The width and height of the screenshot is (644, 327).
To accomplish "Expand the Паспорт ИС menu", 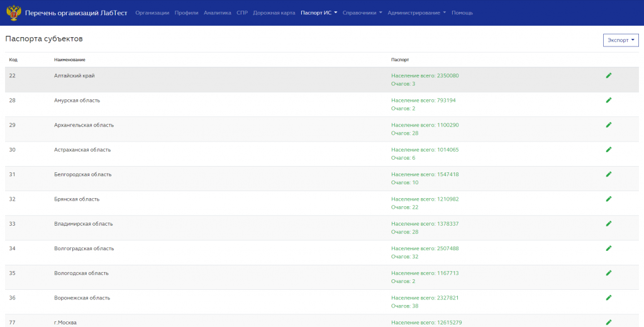I will pyautogui.click(x=319, y=13).
